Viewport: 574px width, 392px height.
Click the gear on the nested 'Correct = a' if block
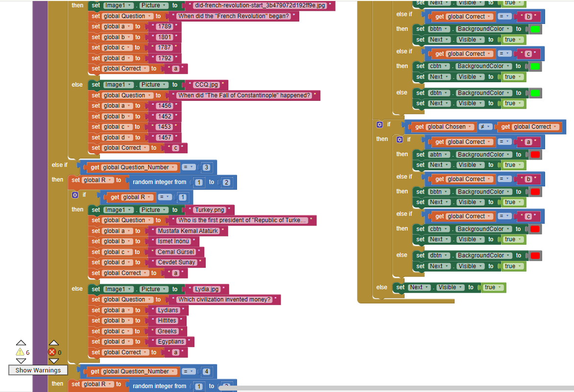[400, 139]
